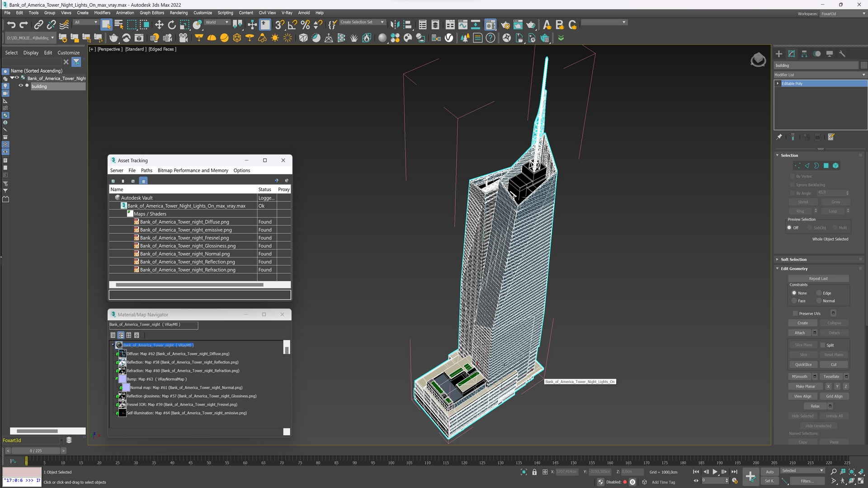Open the Modifiers menu
This screenshot has height=488, width=868.
click(102, 13)
